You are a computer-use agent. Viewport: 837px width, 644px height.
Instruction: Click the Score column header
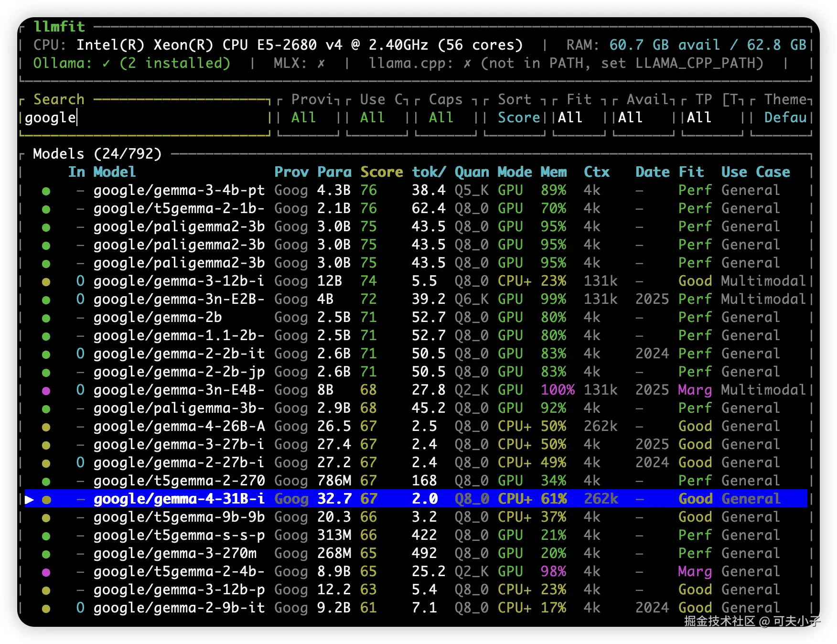[x=382, y=172]
